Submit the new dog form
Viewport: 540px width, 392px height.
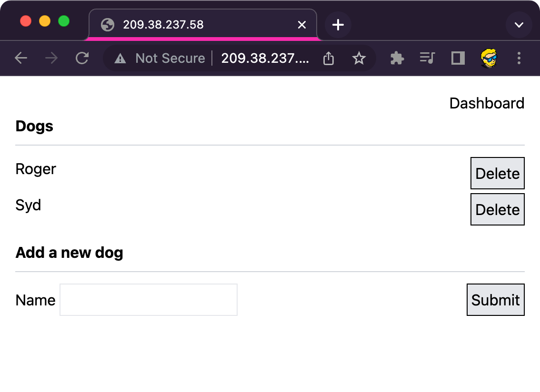click(495, 300)
